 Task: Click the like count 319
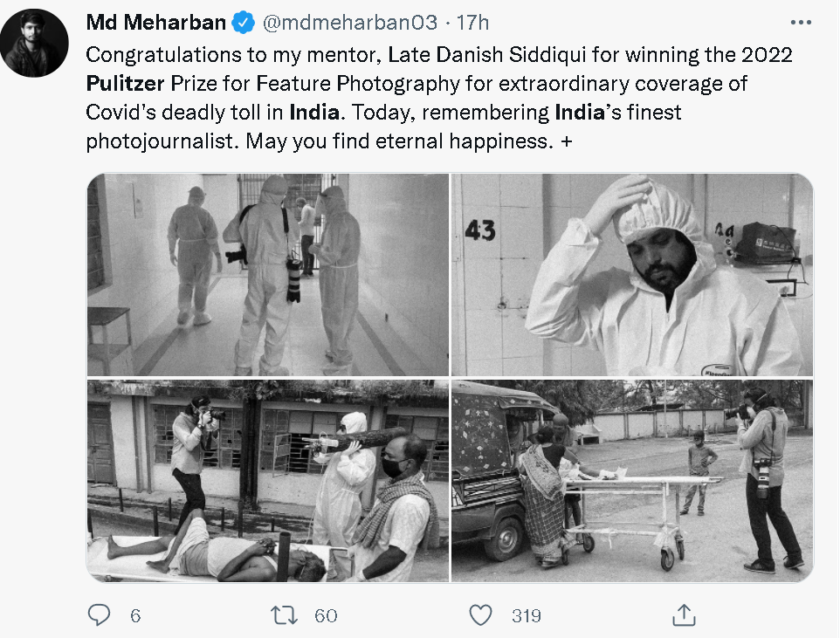pos(526,615)
